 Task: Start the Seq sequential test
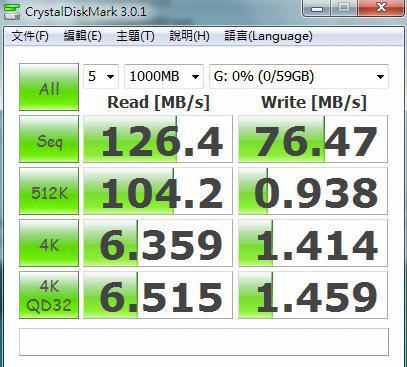pyautogui.click(x=49, y=139)
